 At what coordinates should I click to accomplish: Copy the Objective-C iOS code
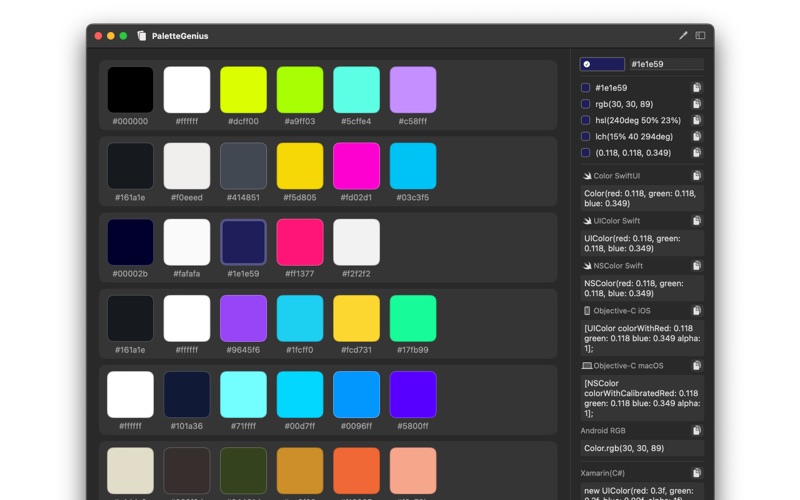click(696, 310)
